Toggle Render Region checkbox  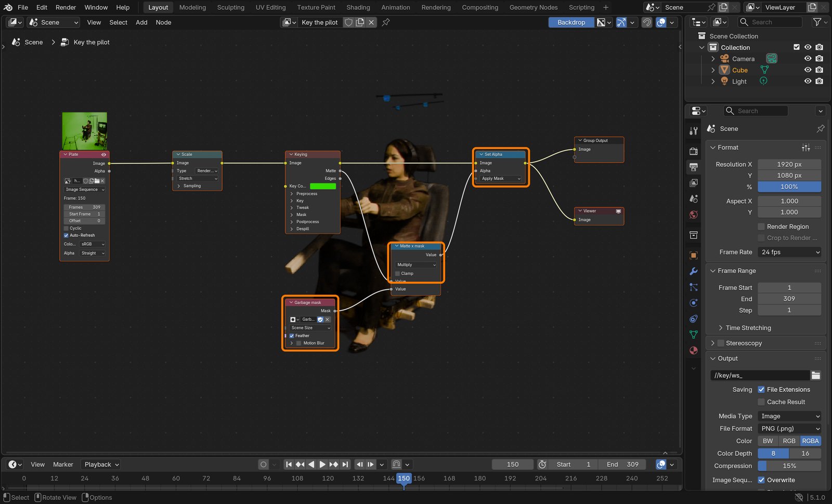(761, 227)
